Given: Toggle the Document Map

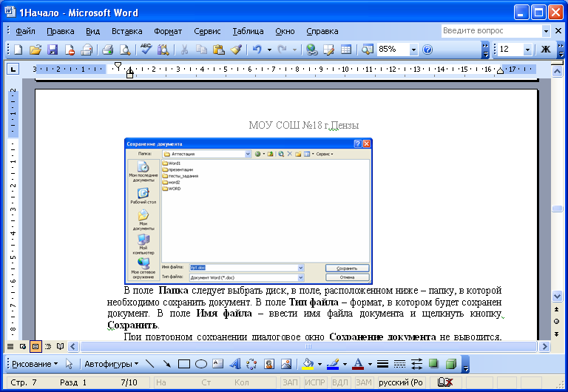Looking at the screenshot, I should [368, 50].
